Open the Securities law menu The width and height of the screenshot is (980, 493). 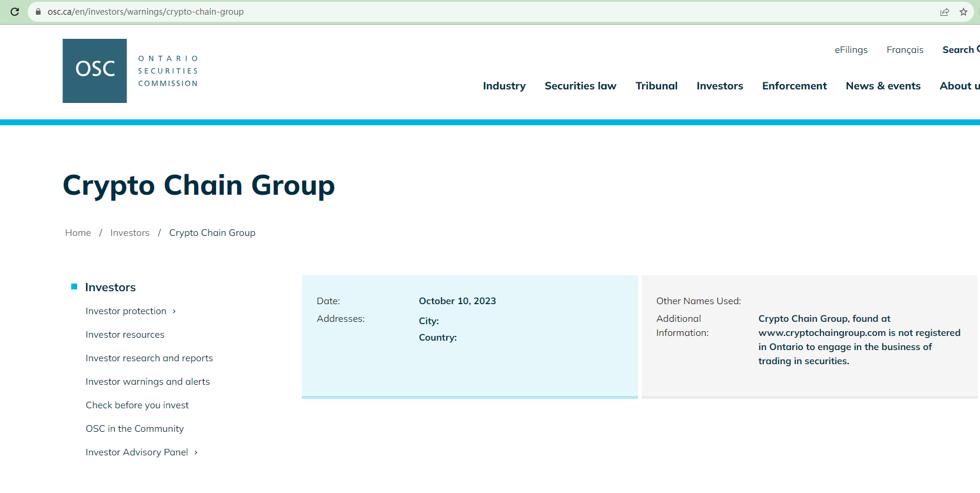[580, 86]
